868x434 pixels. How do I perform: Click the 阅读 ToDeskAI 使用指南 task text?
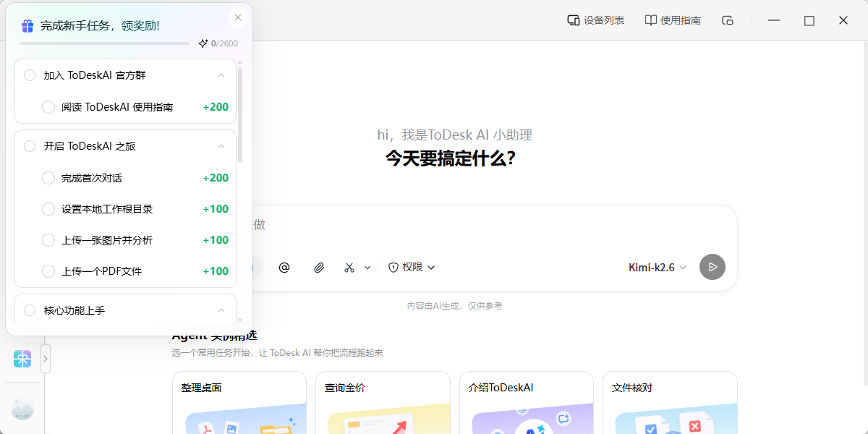(x=117, y=107)
